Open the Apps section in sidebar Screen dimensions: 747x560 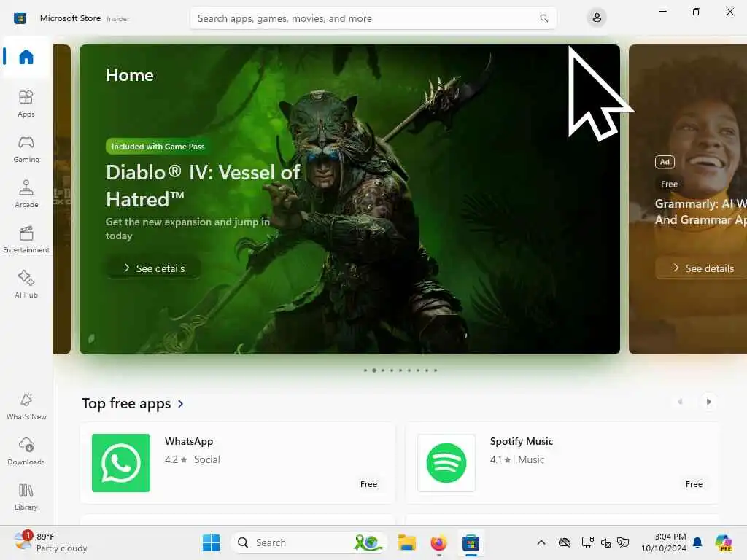tap(26, 104)
